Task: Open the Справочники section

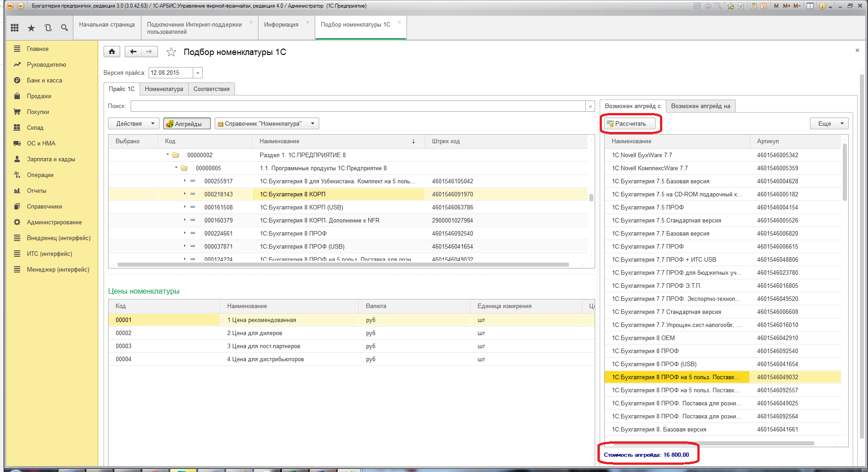Action: (x=44, y=206)
